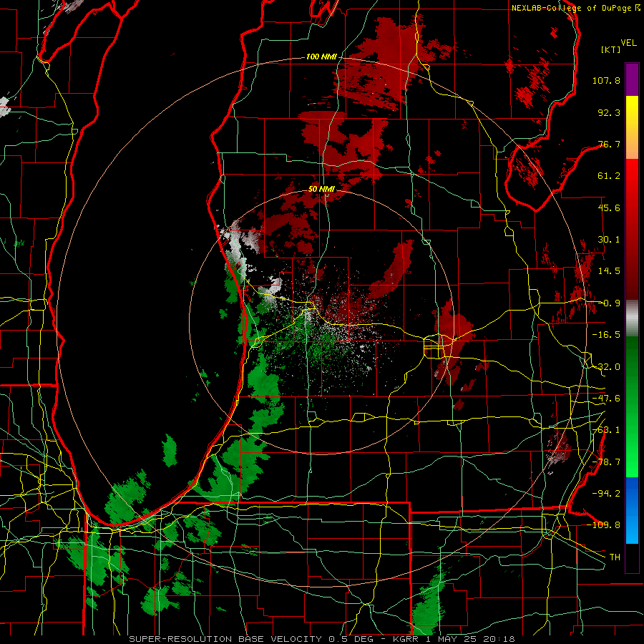Viewport: 644px width, 644px height.
Task: Click the 45.6 legend value
Action: [x=609, y=208]
